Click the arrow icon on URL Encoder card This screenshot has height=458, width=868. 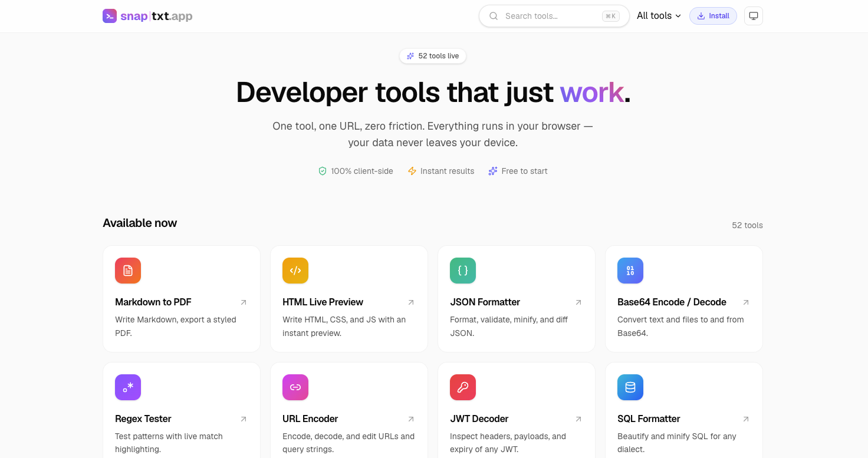tap(411, 419)
